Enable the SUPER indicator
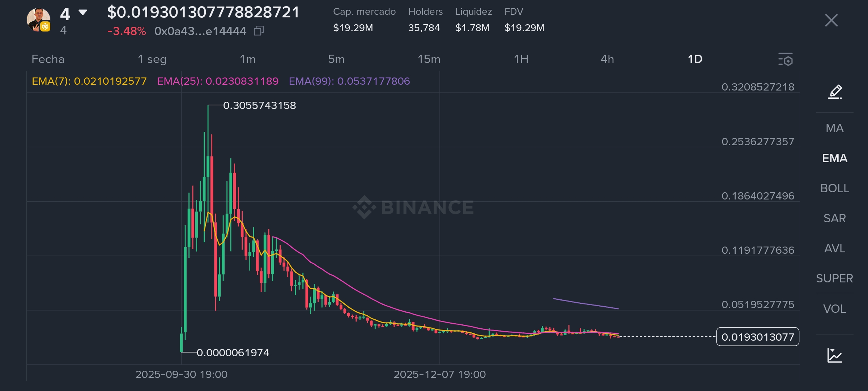The image size is (868, 391). pos(835,278)
